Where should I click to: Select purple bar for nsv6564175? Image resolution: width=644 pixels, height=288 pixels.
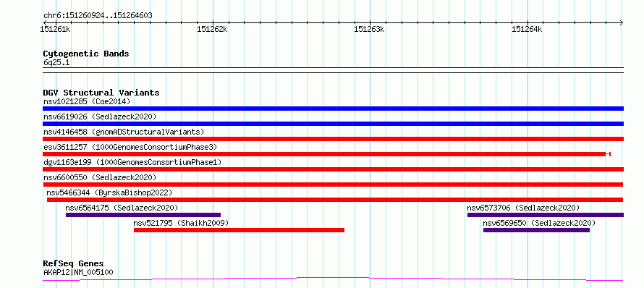click(143, 215)
